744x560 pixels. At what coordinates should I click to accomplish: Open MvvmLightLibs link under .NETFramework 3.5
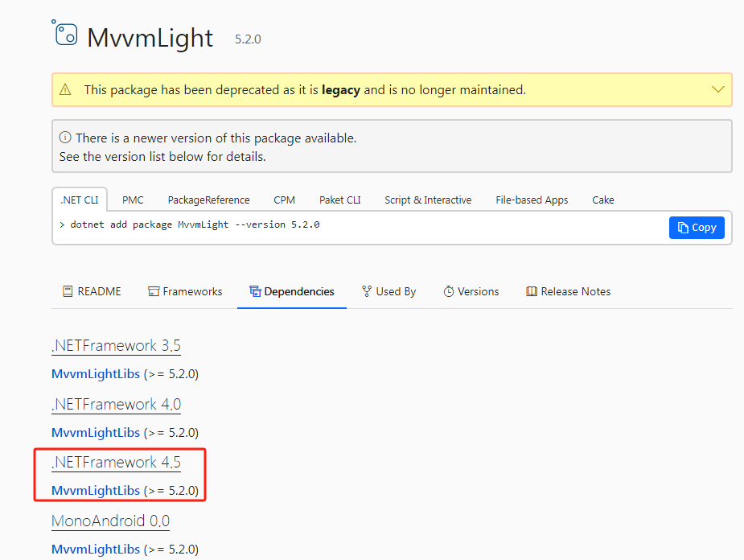(96, 374)
